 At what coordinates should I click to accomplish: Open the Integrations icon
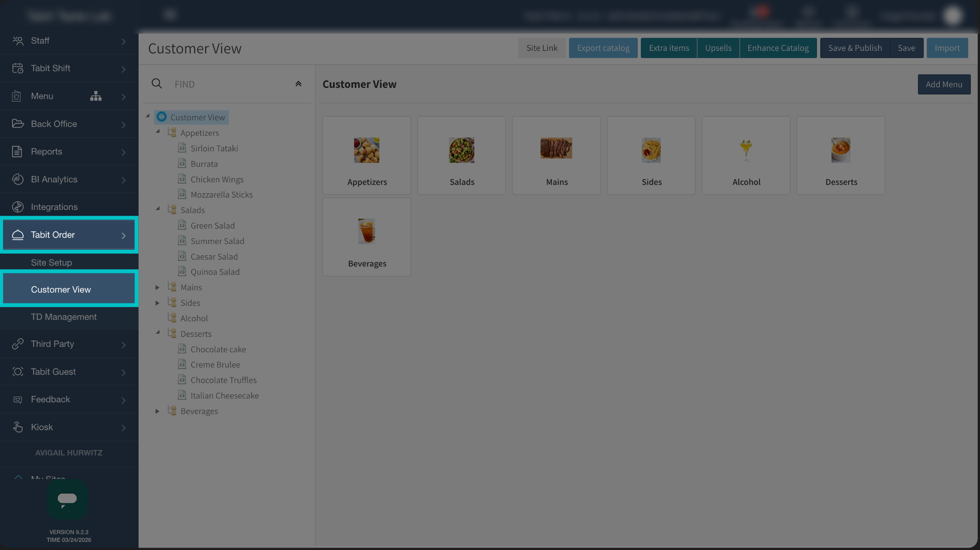click(18, 207)
